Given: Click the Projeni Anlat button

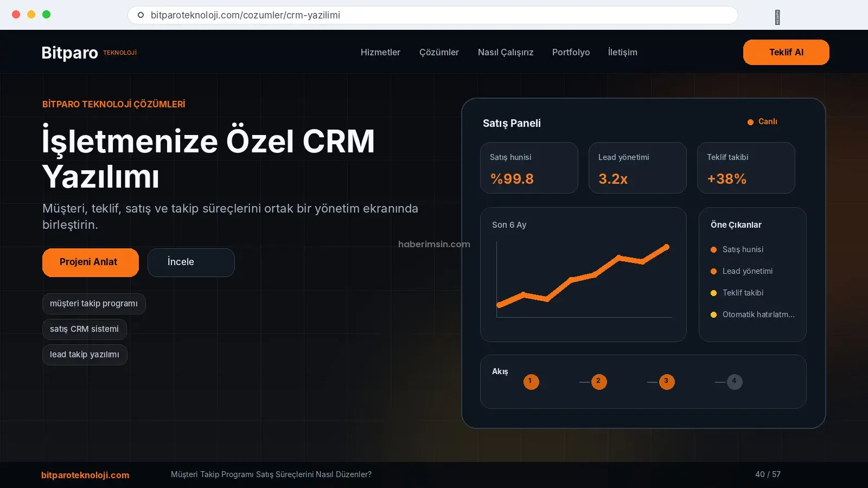Looking at the screenshot, I should [91, 262].
